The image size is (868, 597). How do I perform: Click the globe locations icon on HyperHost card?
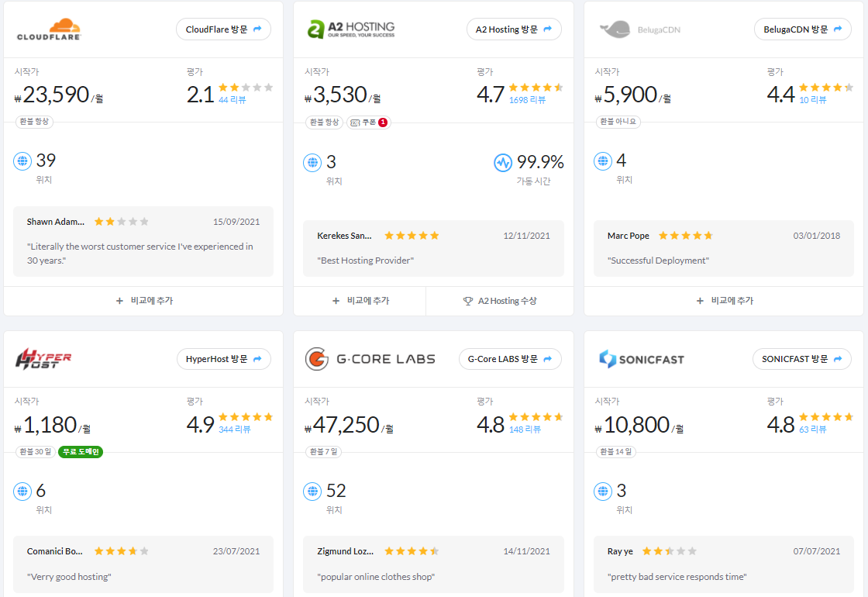(22, 492)
